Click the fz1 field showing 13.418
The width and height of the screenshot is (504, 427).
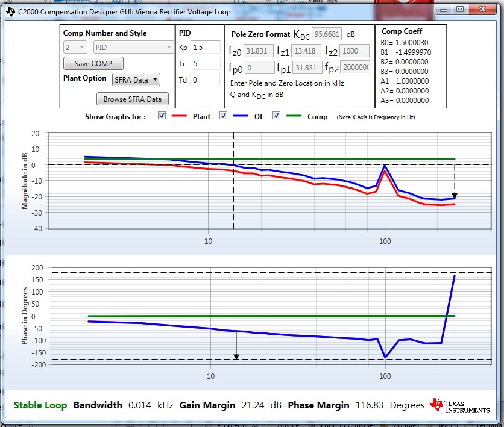[306, 51]
